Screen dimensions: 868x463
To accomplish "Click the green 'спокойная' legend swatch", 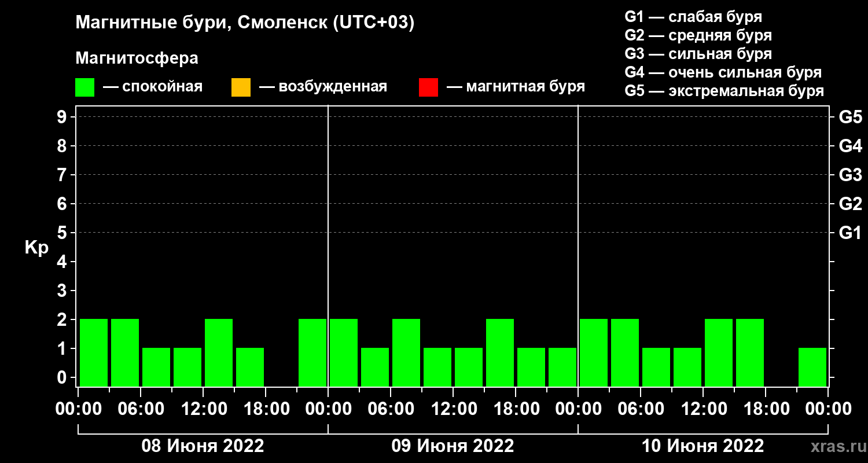I will click(x=85, y=87).
